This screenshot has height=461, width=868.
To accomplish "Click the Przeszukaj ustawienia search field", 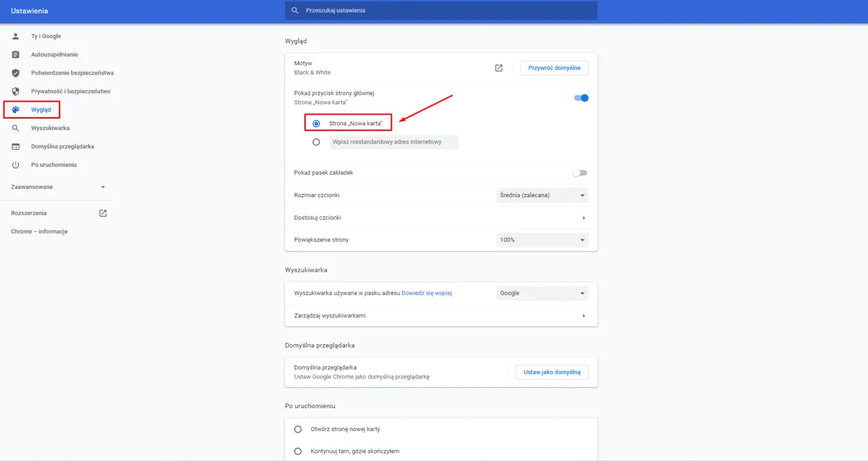I will pos(441,10).
